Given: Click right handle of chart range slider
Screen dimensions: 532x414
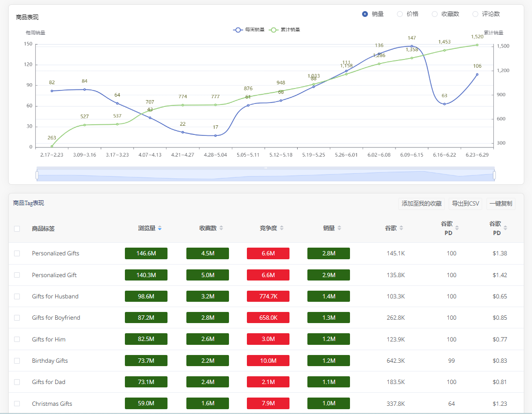Looking at the screenshot, I should [494, 175].
